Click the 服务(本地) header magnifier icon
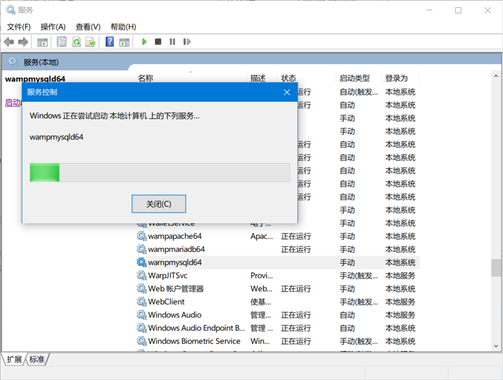The image size is (503, 380). [13, 62]
